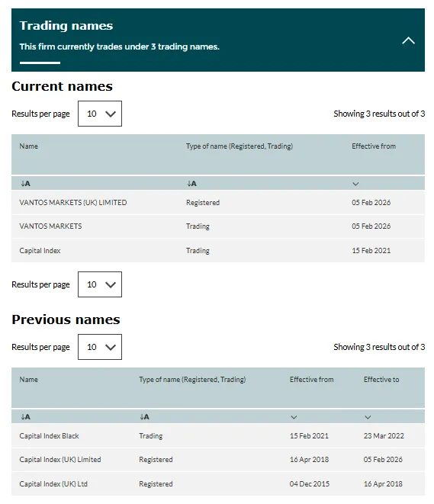Select the VANTOS MARKETS trading name cell
Screen dimensions: 434x504
50,226
